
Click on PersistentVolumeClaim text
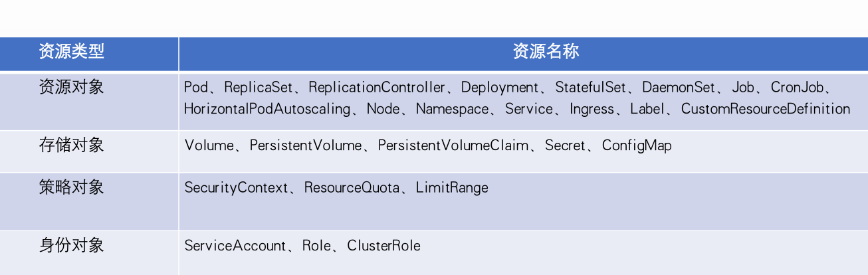coord(453,146)
